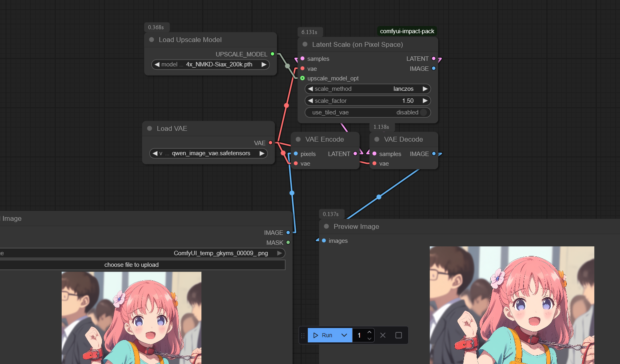Click the vae input socket on Latent Scale
Screen dimensions: 620x364
pyautogui.click(x=303, y=68)
